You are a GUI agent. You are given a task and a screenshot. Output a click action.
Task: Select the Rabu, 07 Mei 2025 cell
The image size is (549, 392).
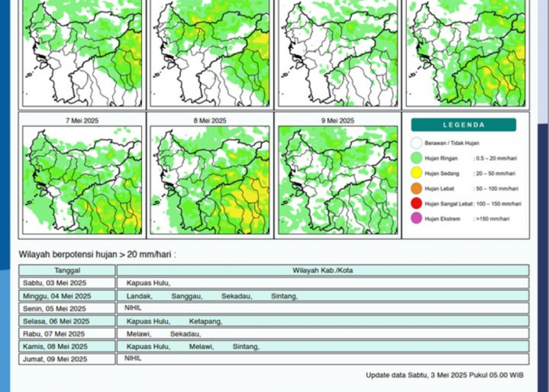67,333
